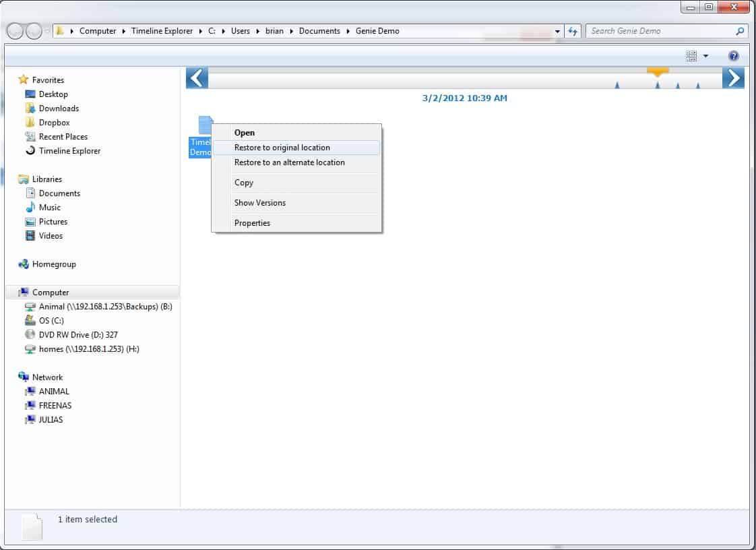The height and width of the screenshot is (550, 756).
Task: Expand arrow after Computer in breadcrumb
Action: pos(123,31)
